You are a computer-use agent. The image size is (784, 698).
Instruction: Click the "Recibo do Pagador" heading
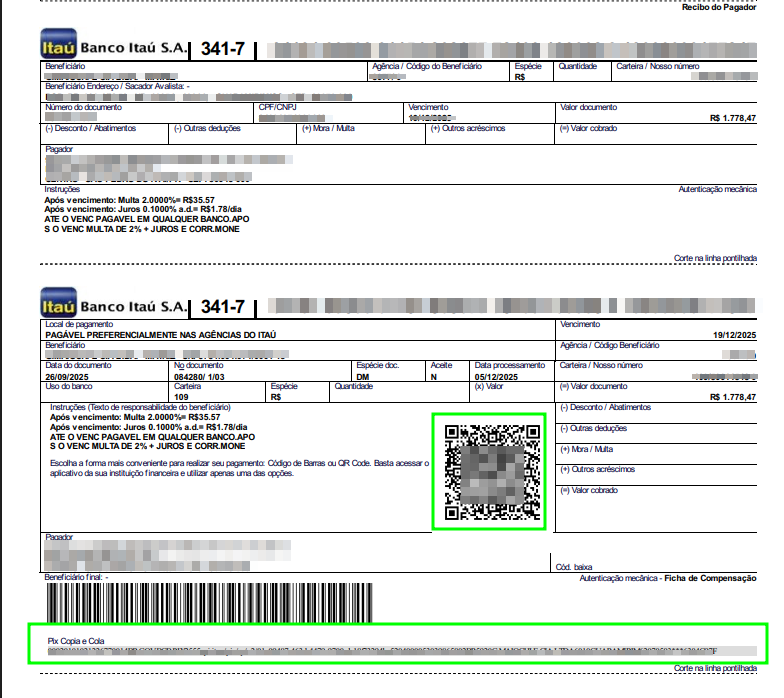(x=718, y=7)
